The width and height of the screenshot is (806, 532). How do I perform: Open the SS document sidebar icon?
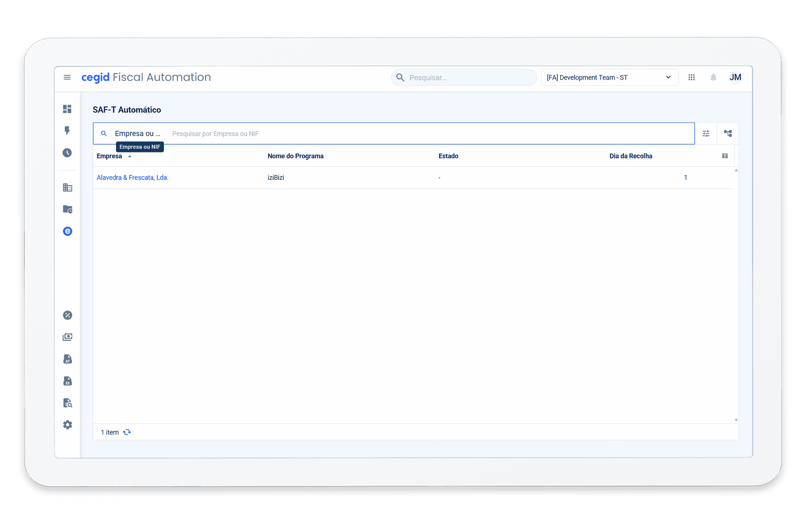tap(67, 381)
